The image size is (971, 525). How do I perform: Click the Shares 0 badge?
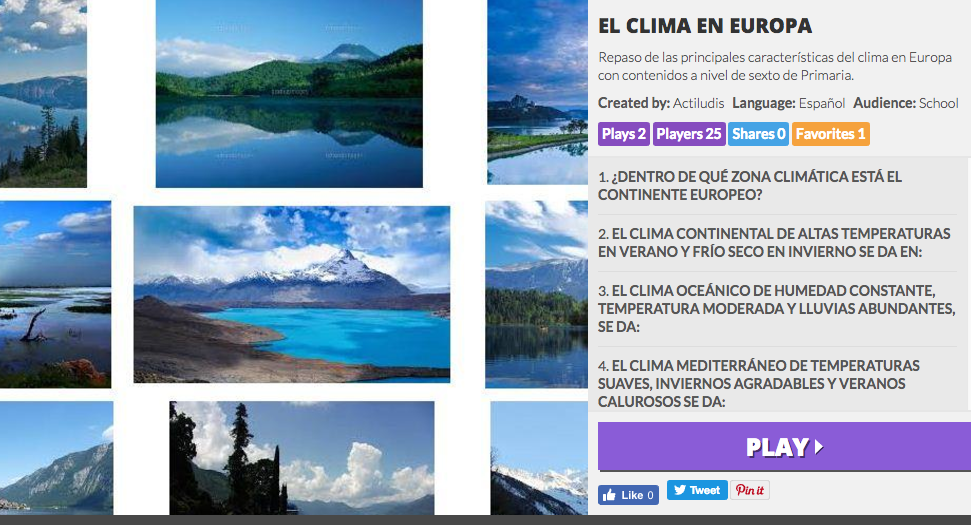pos(758,134)
